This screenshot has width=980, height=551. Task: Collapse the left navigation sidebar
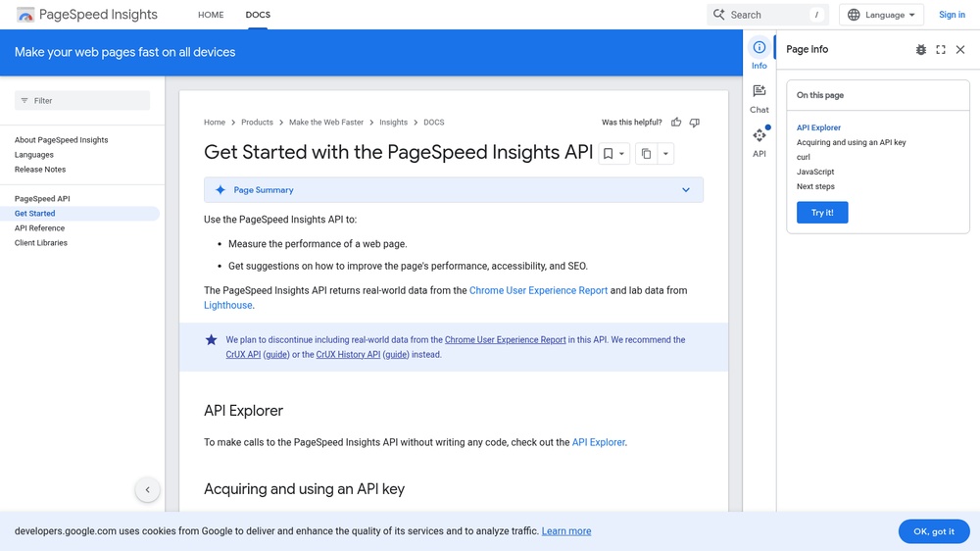(x=148, y=489)
